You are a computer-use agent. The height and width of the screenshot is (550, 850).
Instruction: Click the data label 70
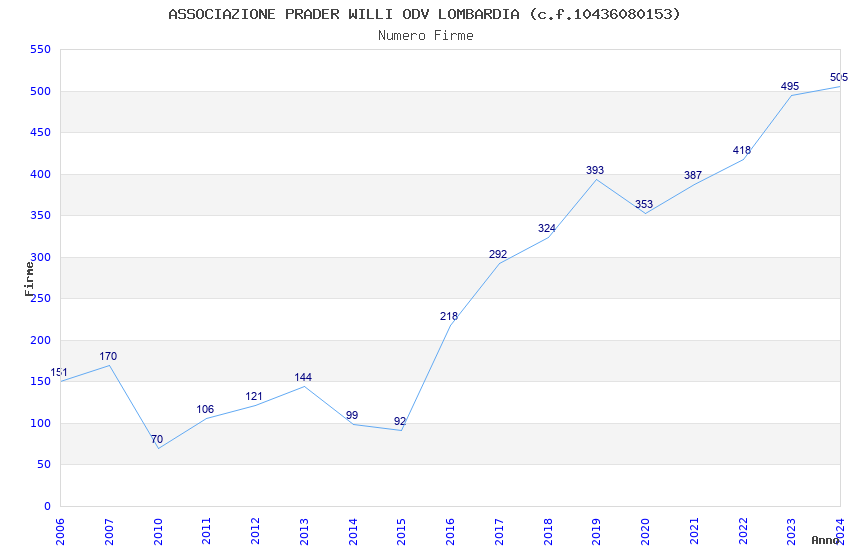pos(157,439)
